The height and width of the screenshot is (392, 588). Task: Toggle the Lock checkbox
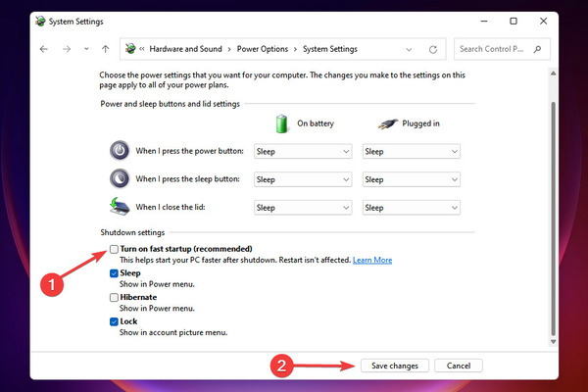114,321
